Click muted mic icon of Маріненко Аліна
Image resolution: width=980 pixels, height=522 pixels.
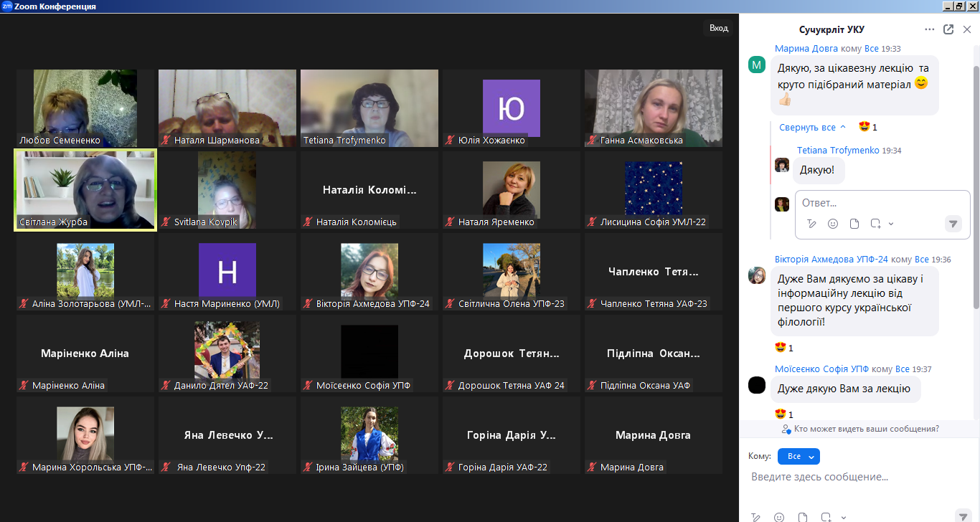click(24, 386)
